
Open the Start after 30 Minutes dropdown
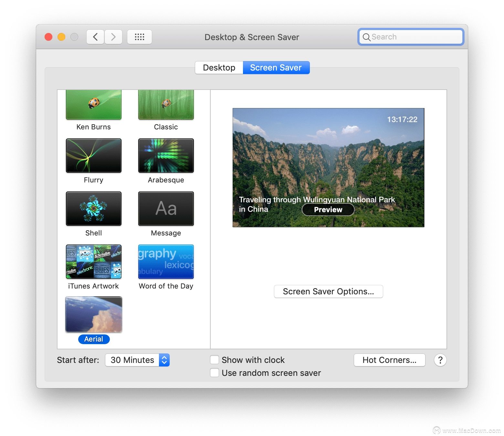[137, 360]
